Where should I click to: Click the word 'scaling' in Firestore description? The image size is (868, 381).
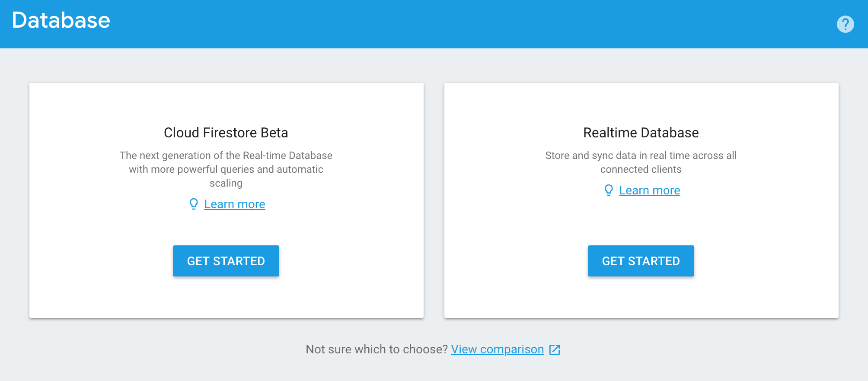226,183
